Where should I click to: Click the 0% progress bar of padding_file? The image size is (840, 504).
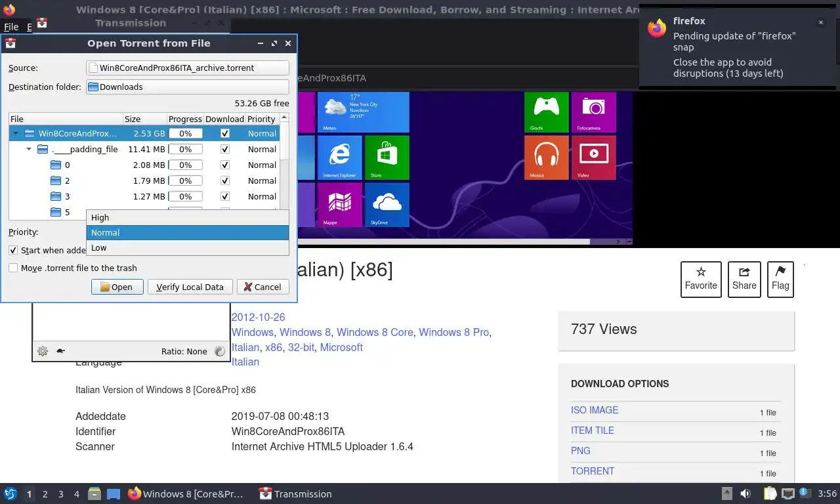(x=186, y=149)
